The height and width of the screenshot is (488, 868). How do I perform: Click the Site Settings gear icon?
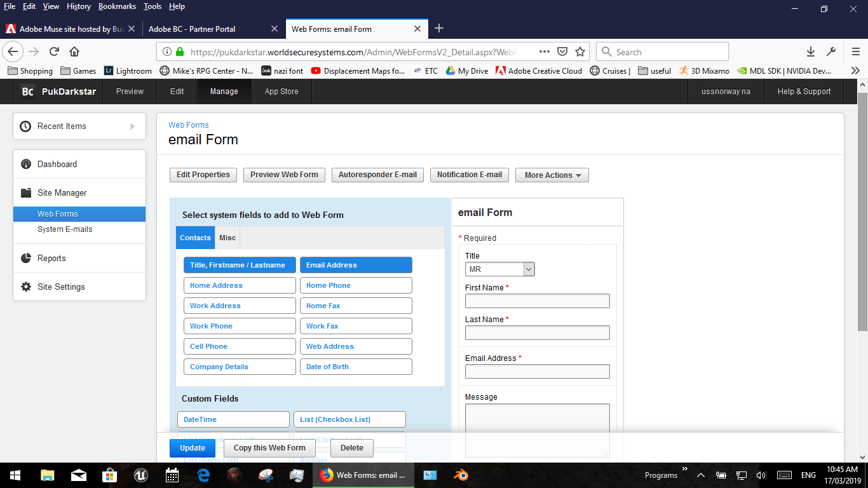[26, 287]
